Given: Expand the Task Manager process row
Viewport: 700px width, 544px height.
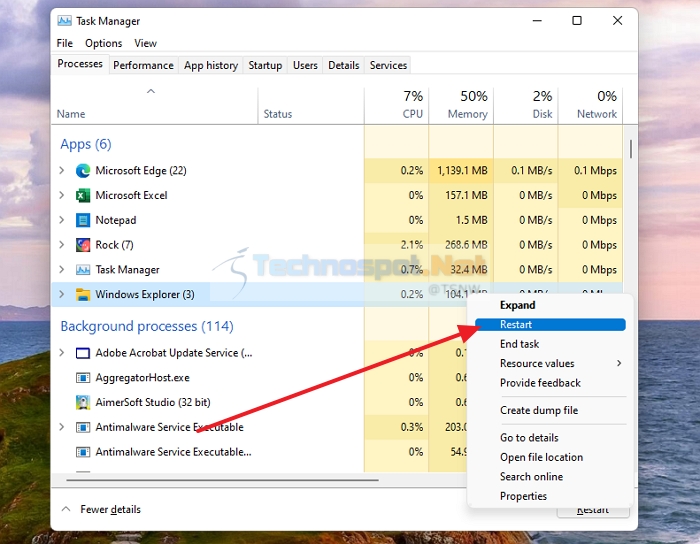Looking at the screenshot, I should 62,270.
